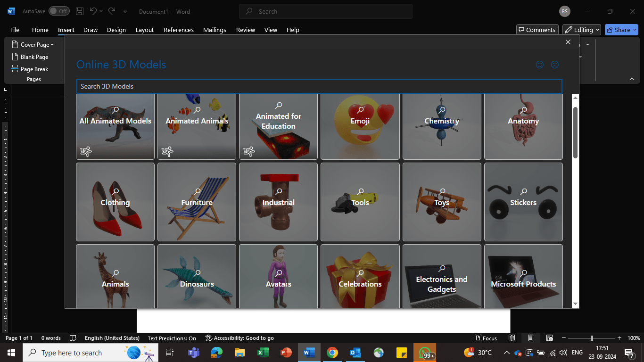Open the File menu
Screen dimensions: 644x362
tap(15, 30)
